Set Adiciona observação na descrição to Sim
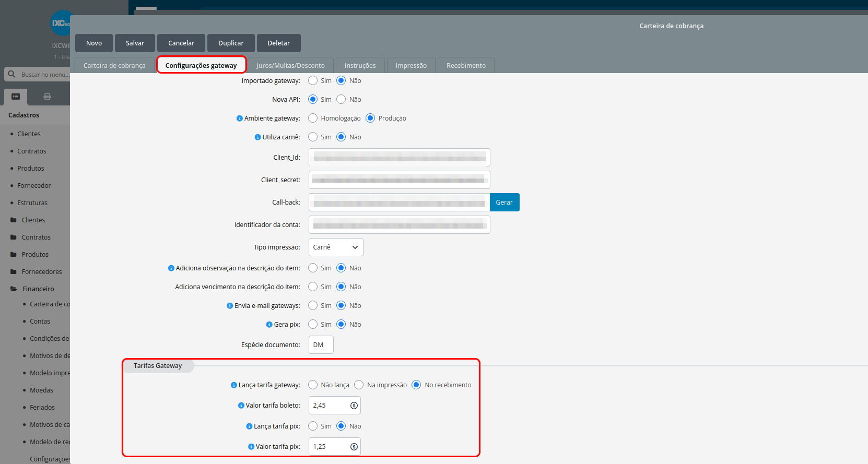This screenshot has height=464, width=868. (313, 268)
